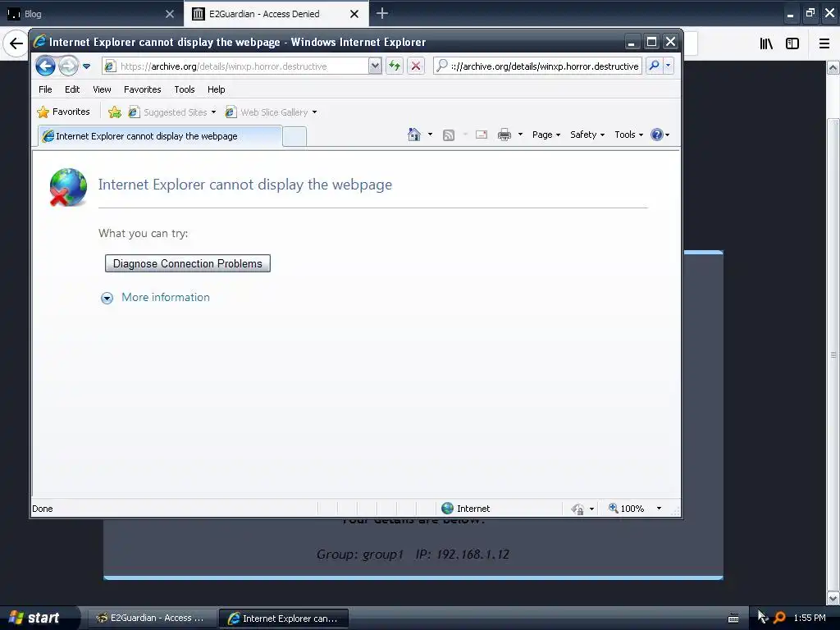Viewport: 840px width, 630px height.
Task: Click the orange magnifier tray icon
Action: [779, 618]
